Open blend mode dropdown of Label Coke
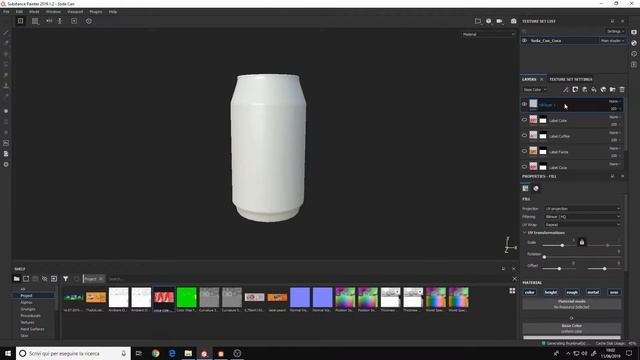 coord(615,117)
